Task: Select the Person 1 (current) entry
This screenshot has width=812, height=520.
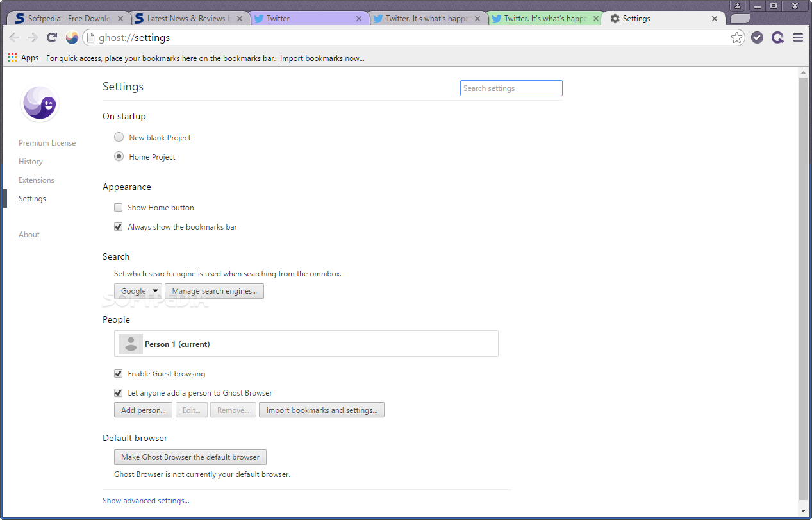Action: click(x=306, y=344)
